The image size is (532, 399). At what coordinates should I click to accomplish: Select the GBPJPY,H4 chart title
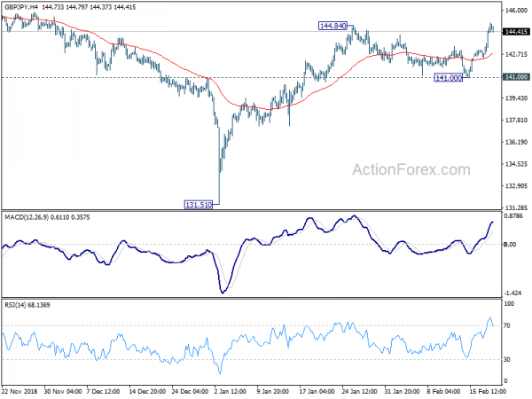point(21,7)
